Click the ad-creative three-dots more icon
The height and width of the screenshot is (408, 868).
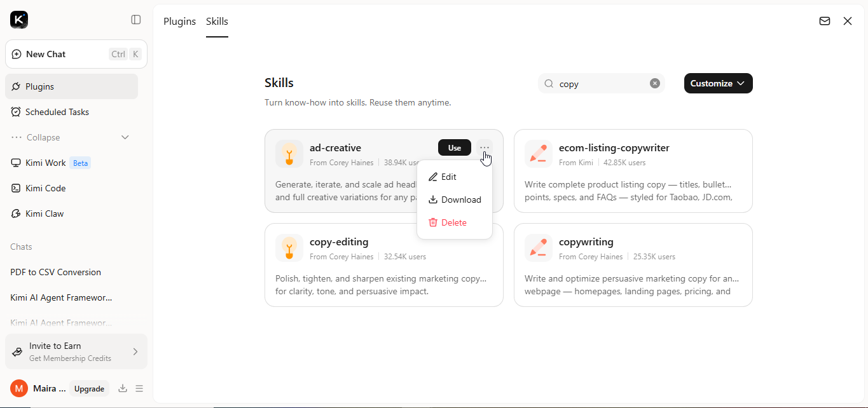click(485, 147)
